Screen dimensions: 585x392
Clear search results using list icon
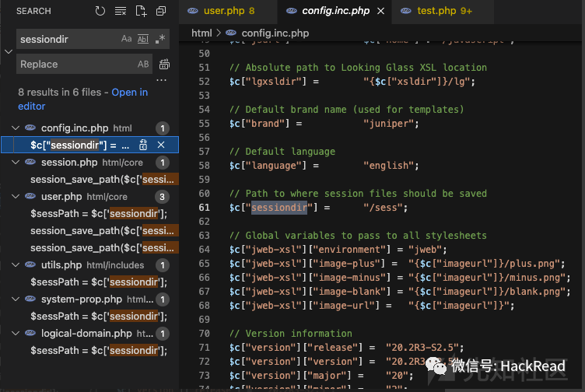coord(120,11)
